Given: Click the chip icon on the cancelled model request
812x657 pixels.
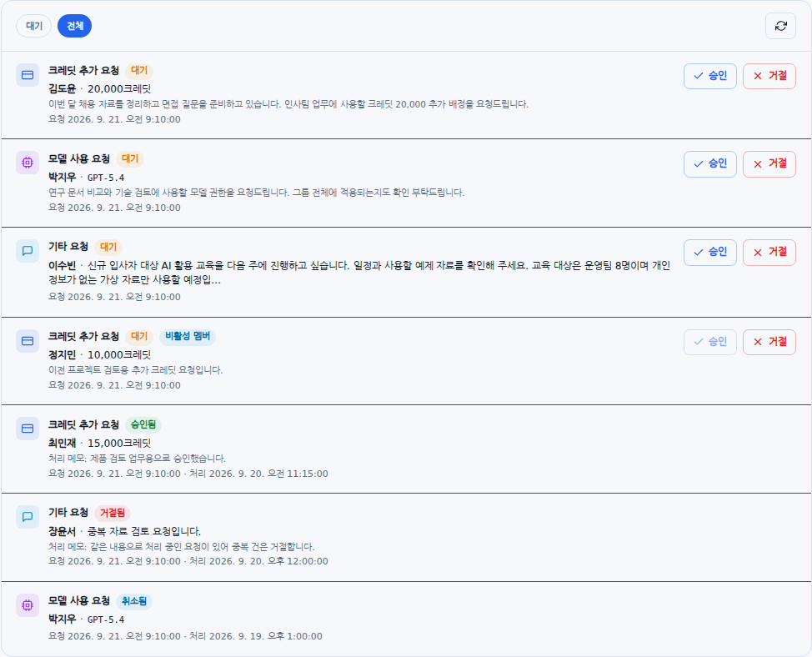Looking at the screenshot, I should pos(28,605).
